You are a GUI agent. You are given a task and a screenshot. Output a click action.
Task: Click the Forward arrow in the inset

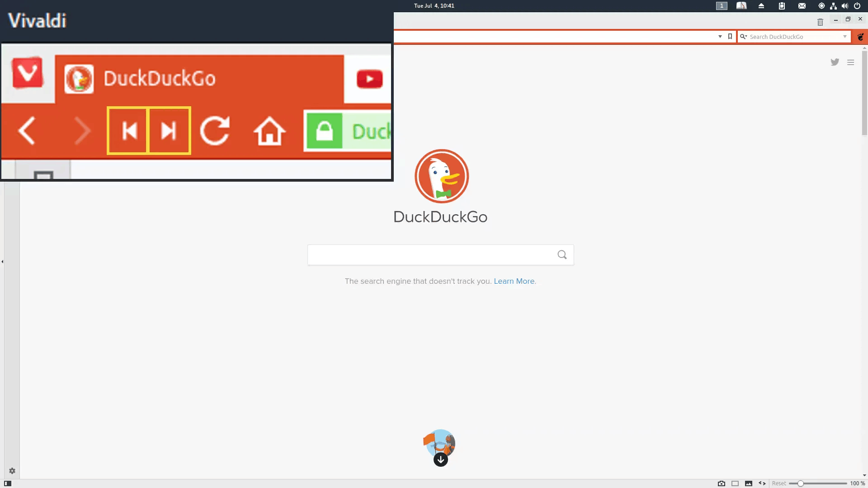[82, 131]
